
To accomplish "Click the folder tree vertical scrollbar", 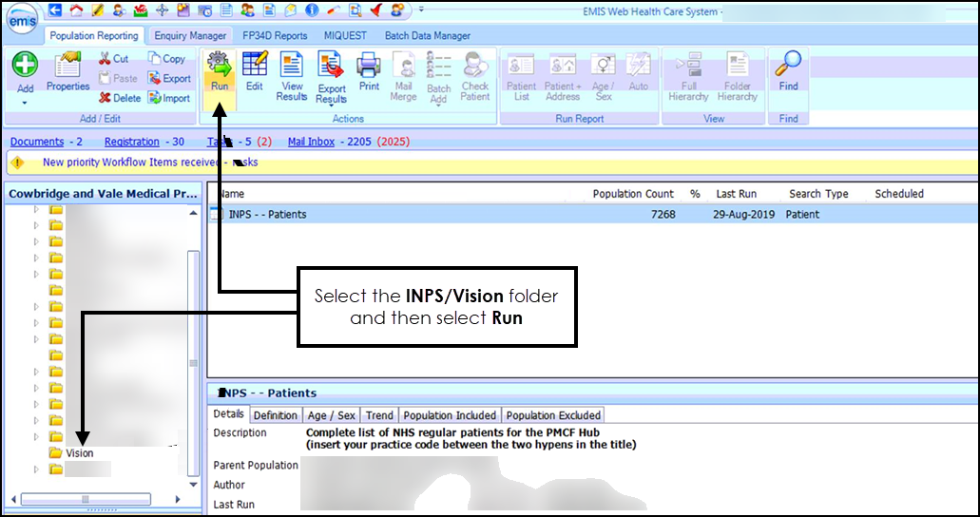I will click(194, 361).
